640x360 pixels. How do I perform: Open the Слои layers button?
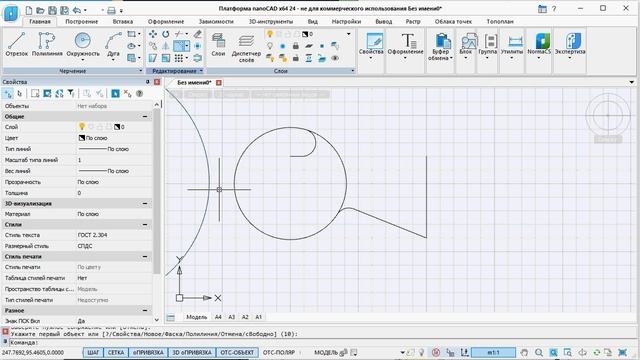(218, 44)
